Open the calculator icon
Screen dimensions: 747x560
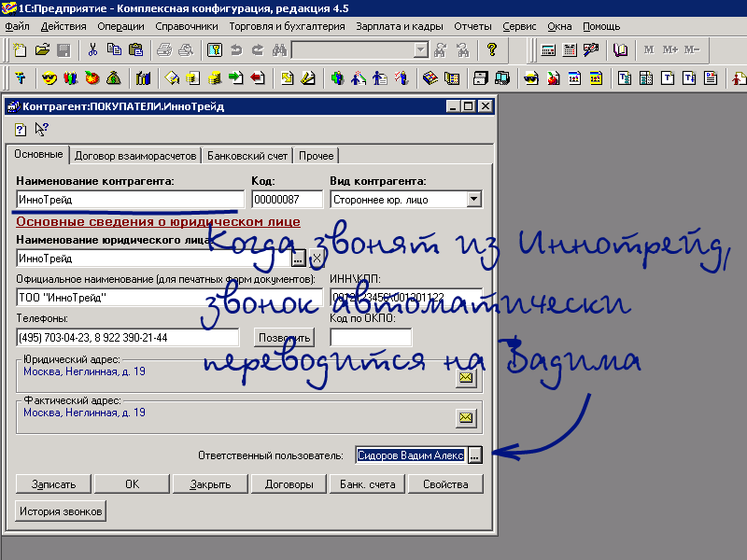(x=548, y=49)
